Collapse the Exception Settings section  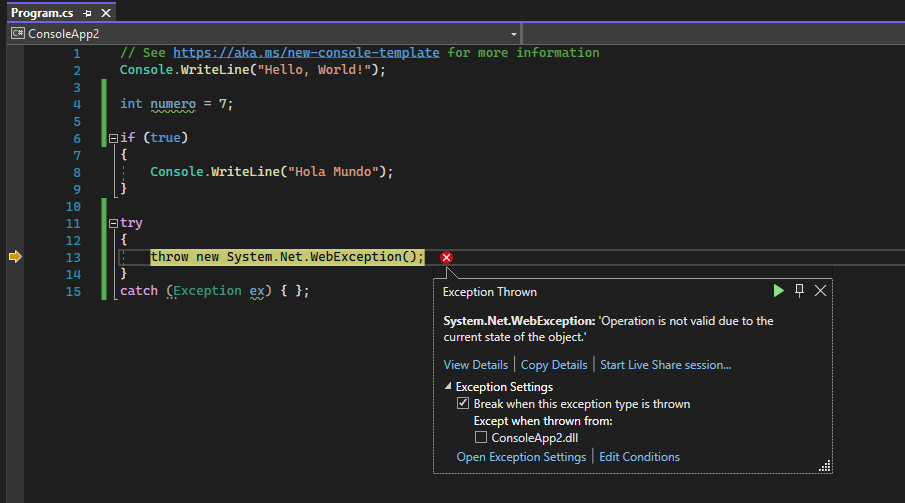(x=447, y=387)
